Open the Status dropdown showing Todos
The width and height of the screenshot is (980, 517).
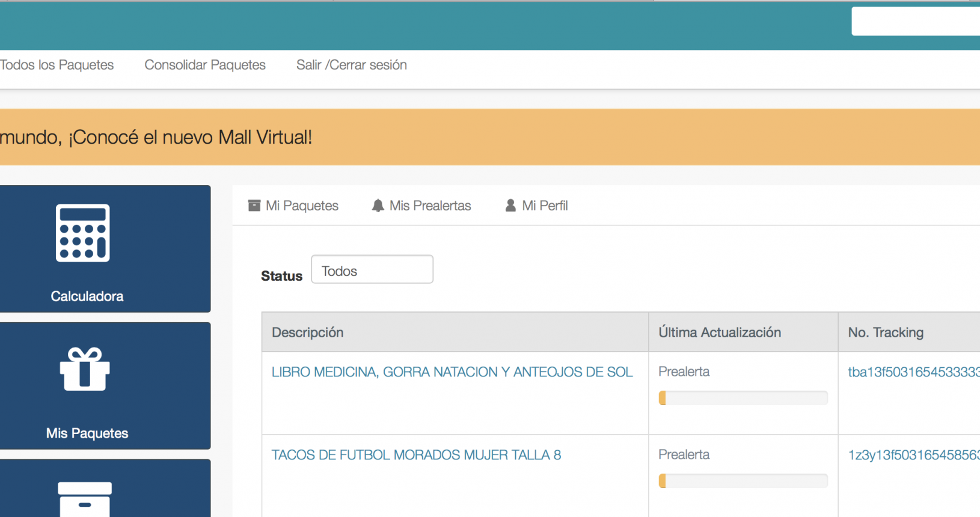click(x=372, y=269)
